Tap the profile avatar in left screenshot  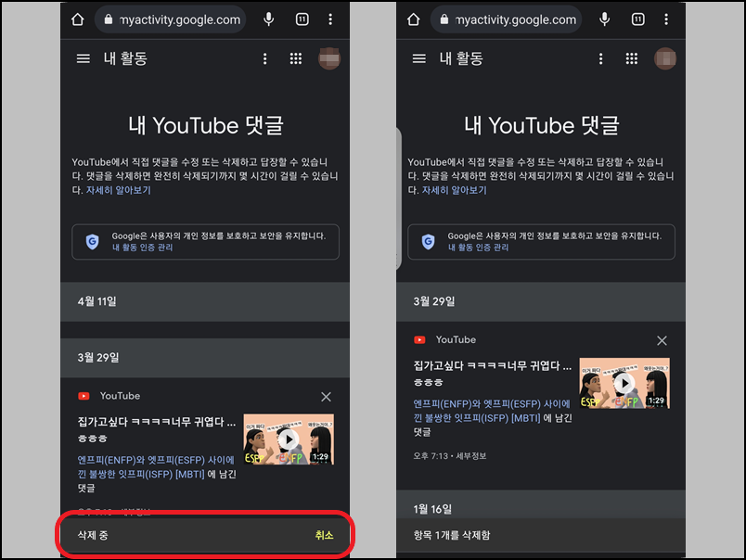[329, 58]
